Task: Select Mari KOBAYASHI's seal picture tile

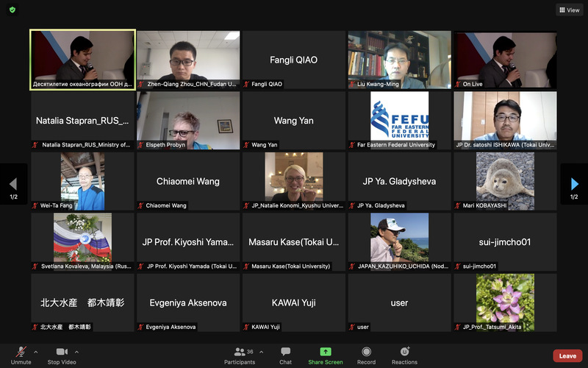Action: (504, 180)
